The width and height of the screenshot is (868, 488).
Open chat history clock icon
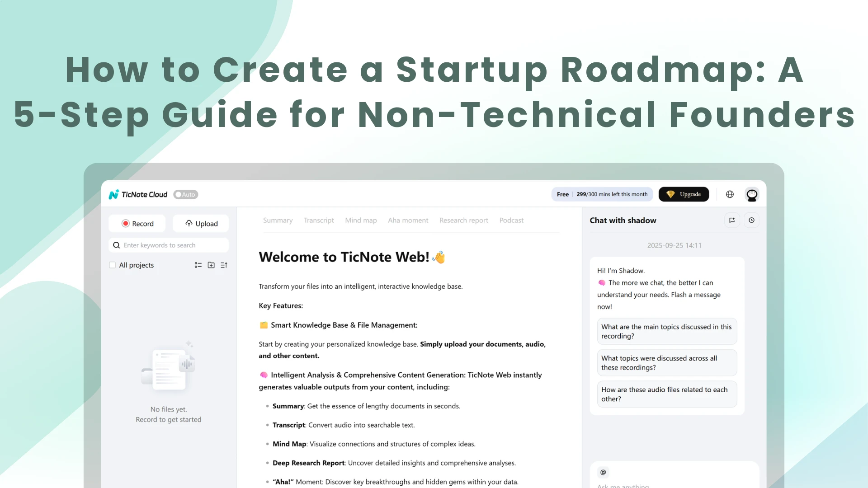click(751, 221)
